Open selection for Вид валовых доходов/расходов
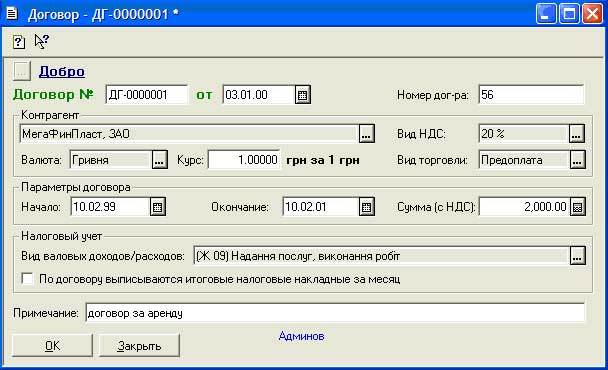Image resolution: width=608 pixels, height=370 pixels. [x=577, y=256]
